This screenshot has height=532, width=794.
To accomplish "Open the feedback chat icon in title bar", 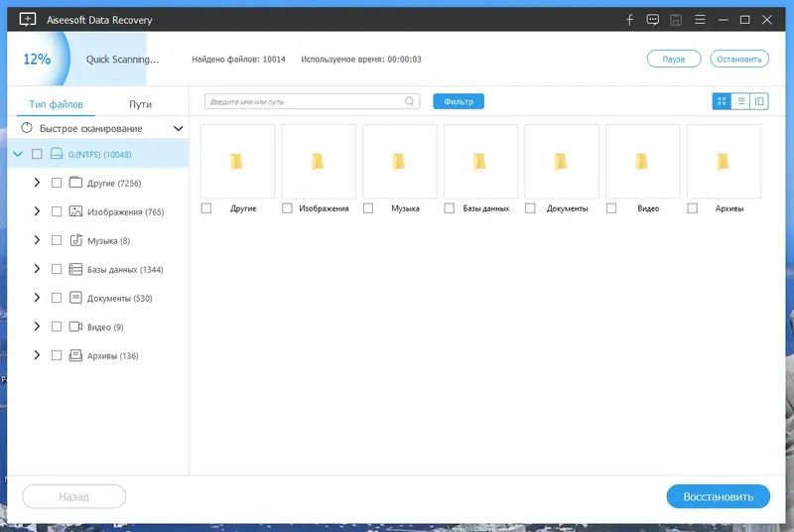I will 653,20.
